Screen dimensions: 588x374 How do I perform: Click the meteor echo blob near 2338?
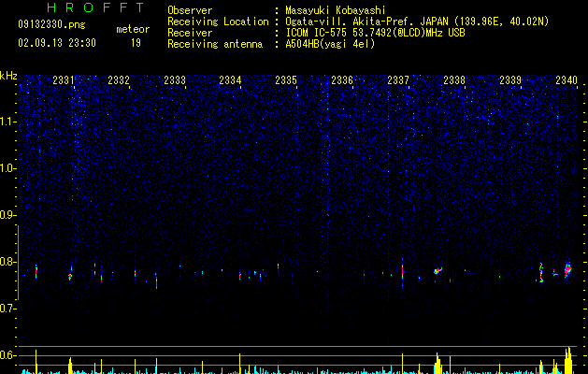pyautogui.click(x=437, y=270)
